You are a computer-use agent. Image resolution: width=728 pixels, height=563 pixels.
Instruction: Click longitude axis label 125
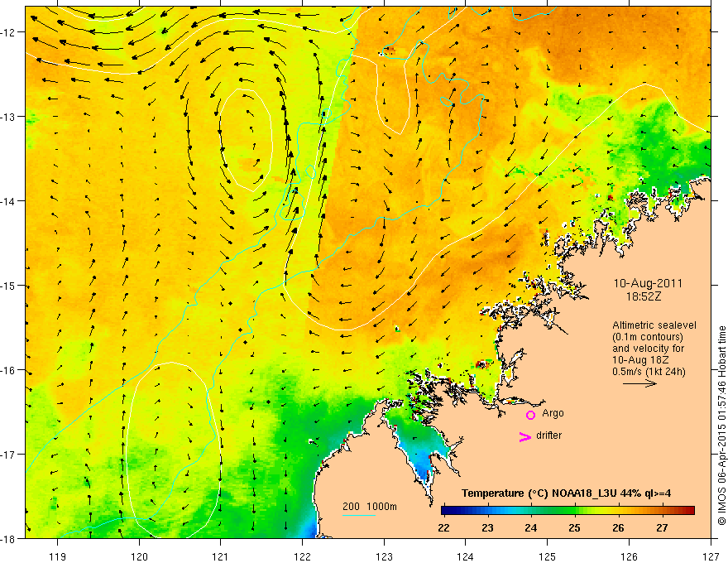point(548,556)
